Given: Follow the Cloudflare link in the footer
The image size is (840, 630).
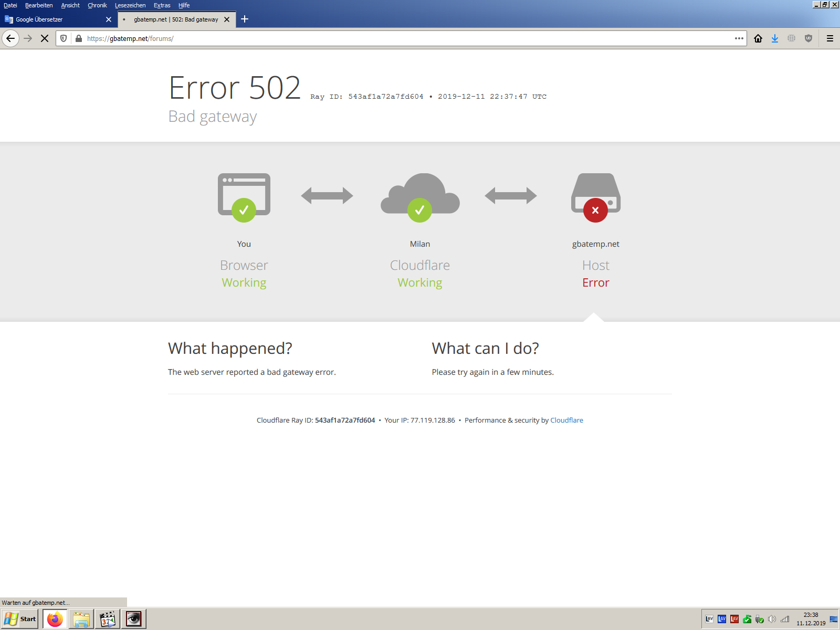Looking at the screenshot, I should tap(566, 420).
